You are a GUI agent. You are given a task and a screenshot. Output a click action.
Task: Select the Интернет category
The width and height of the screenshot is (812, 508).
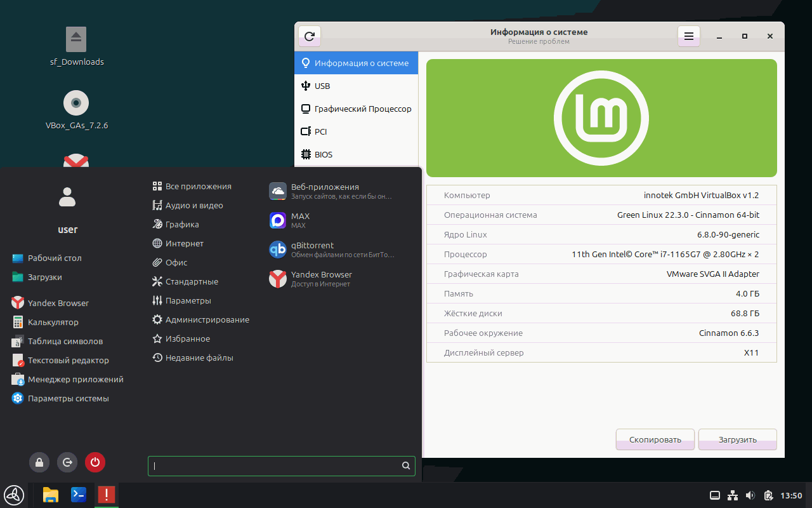point(184,243)
